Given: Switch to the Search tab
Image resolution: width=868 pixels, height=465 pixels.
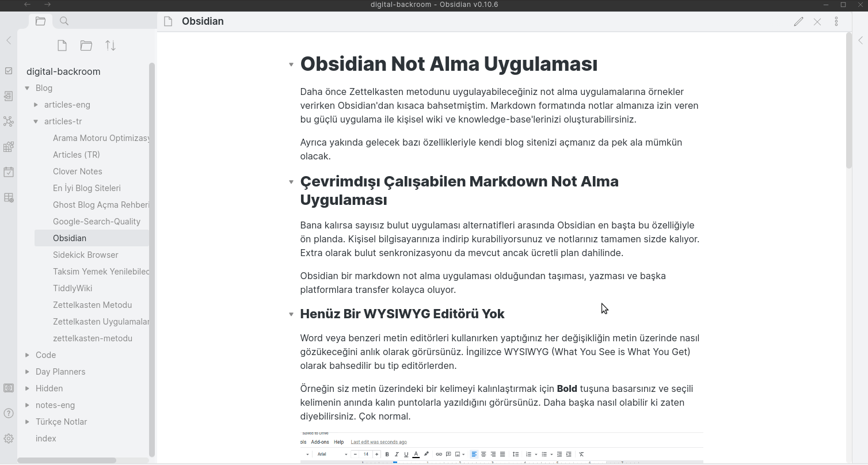Looking at the screenshot, I should tap(64, 21).
